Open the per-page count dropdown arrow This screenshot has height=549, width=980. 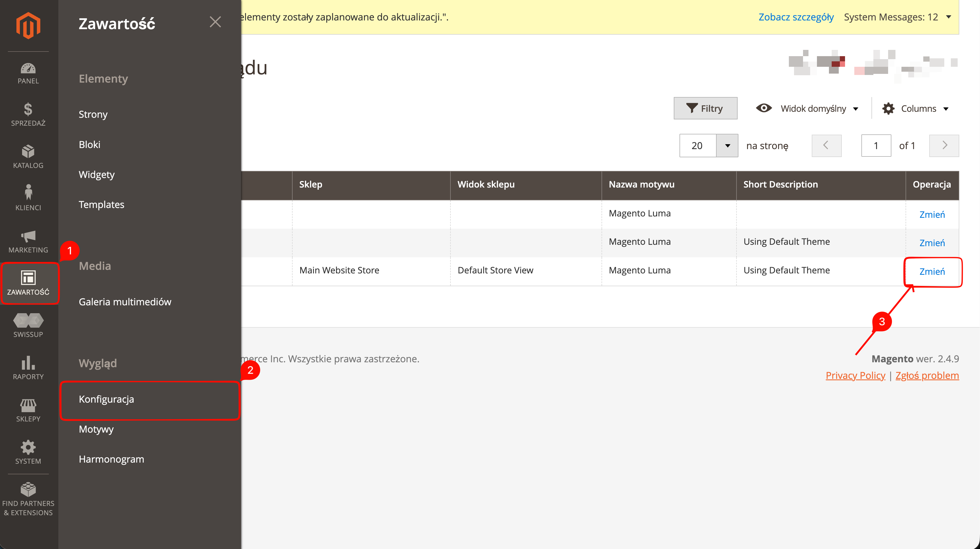click(727, 146)
